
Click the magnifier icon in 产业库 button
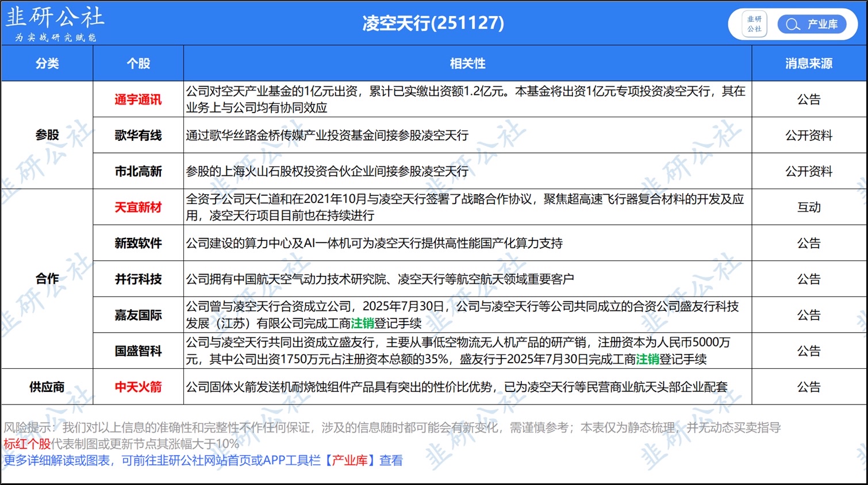[x=793, y=24]
